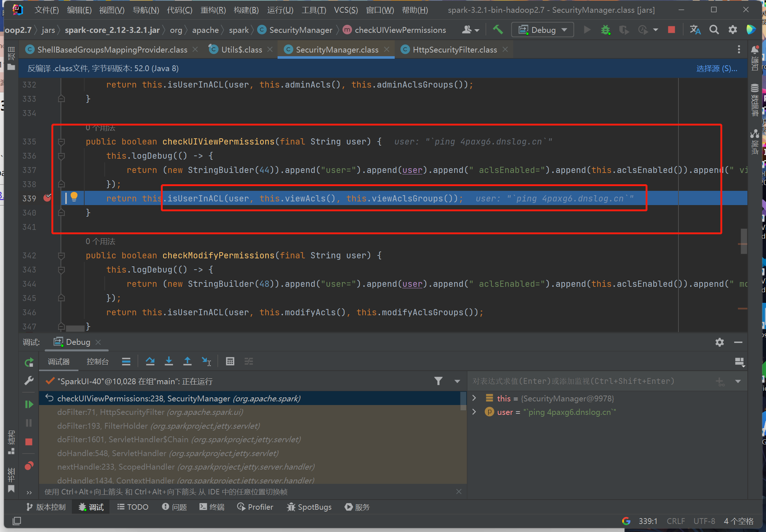Viewport: 766px width, 532px height.
Task: Open the SpotBugs tool window button
Action: pyautogui.click(x=309, y=507)
